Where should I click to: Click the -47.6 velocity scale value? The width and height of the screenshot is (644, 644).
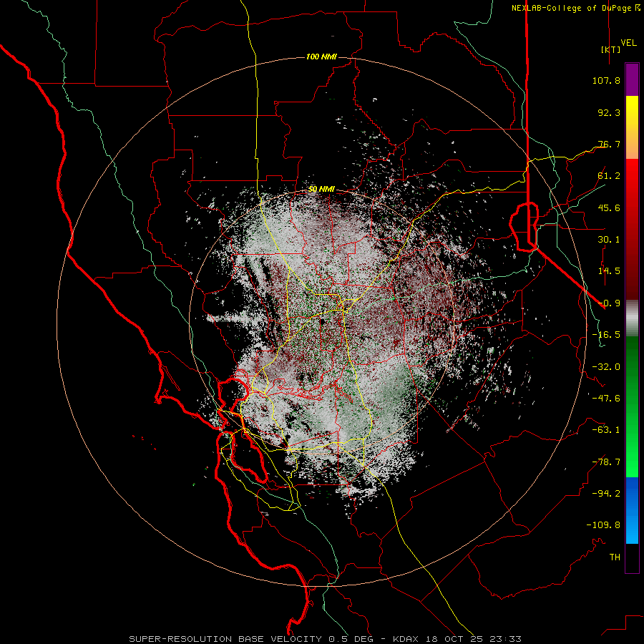(606, 399)
